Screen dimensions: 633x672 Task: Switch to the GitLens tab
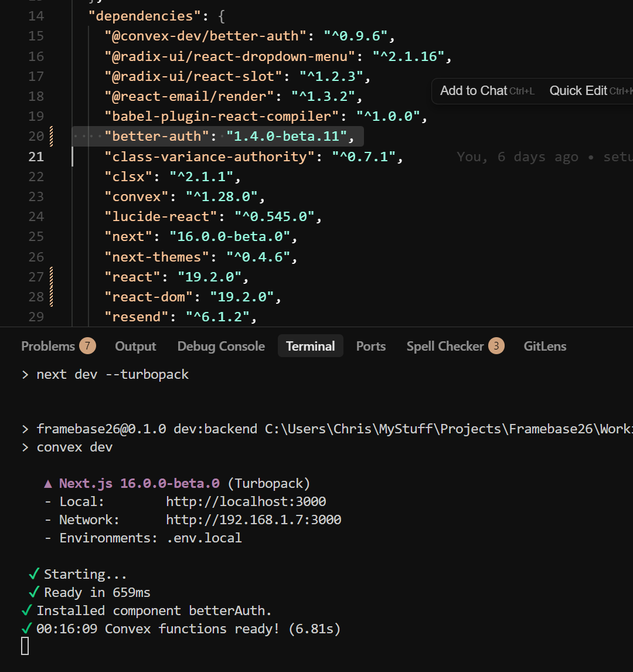(x=544, y=347)
